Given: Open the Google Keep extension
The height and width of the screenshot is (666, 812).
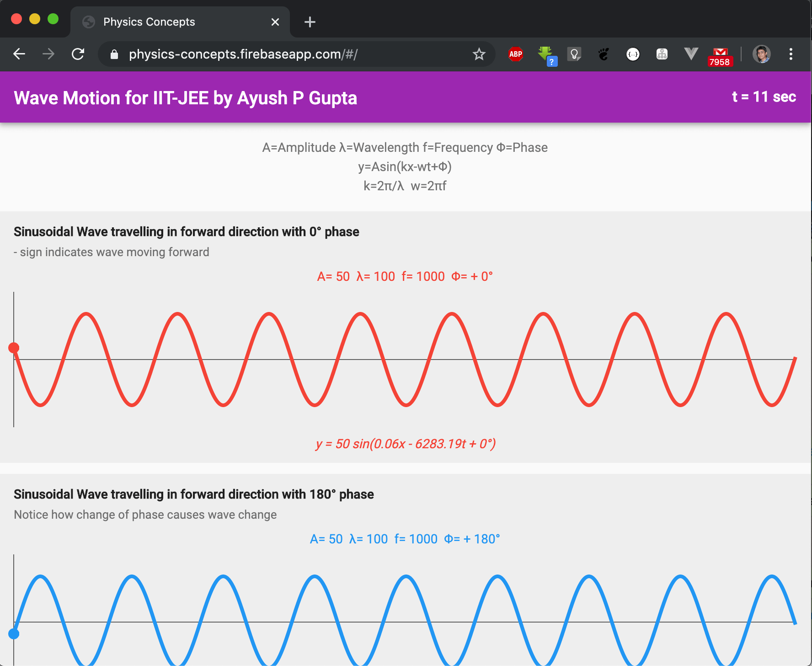Looking at the screenshot, I should (x=575, y=54).
